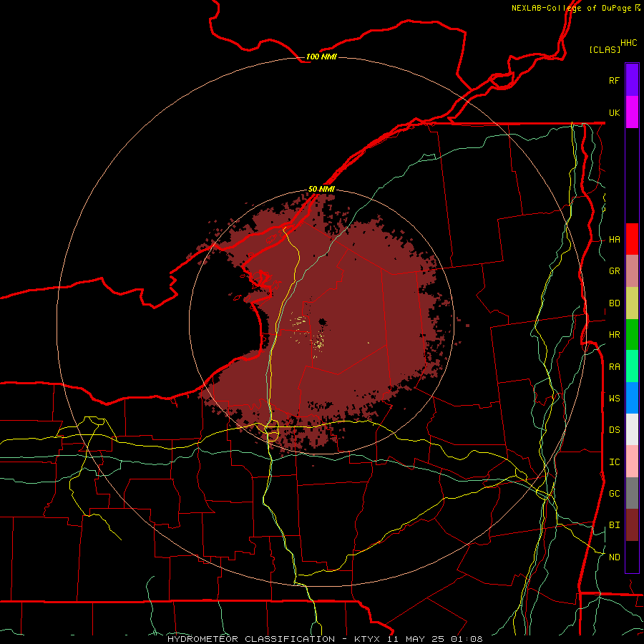Click the "HA" legend label
Image resolution: width=644 pixels, height=644 pixels.
pos(614,240)
